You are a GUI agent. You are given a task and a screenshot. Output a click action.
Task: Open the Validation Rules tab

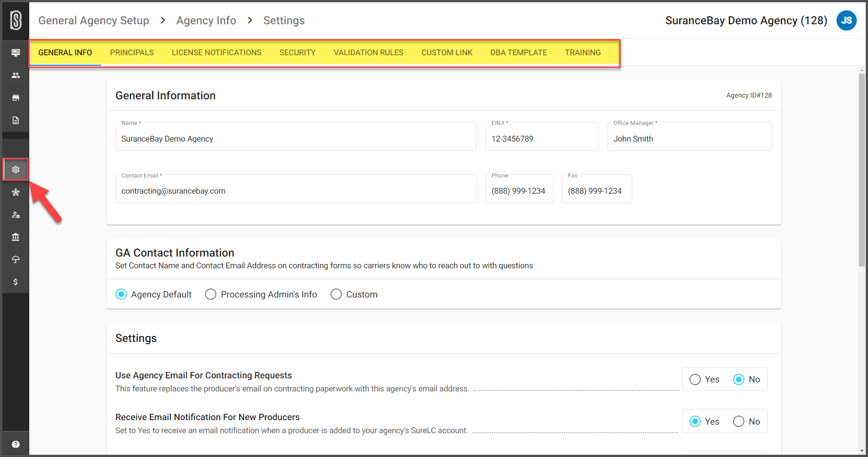pos(368,53)
